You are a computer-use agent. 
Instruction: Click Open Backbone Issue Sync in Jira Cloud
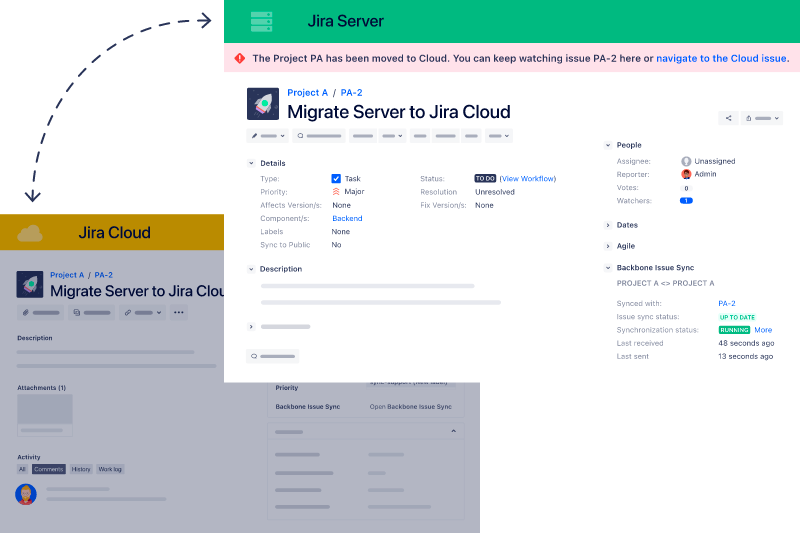click(411, 407)
